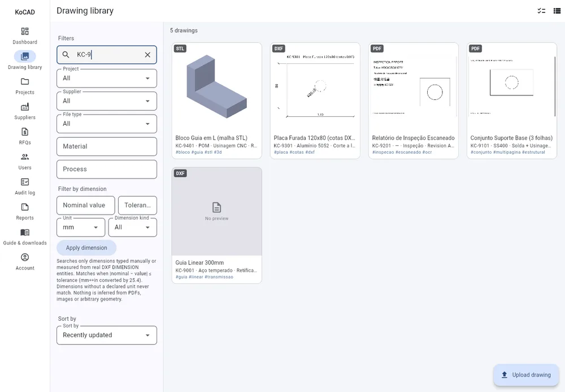Open Guide & downloads book icon
The image size is (565, 392).
pos(25,232)
